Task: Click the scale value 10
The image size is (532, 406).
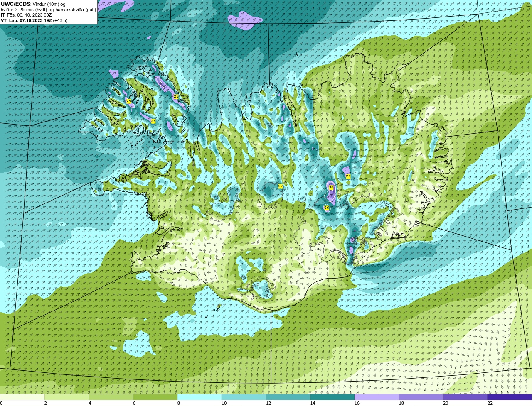Action: 224,403
